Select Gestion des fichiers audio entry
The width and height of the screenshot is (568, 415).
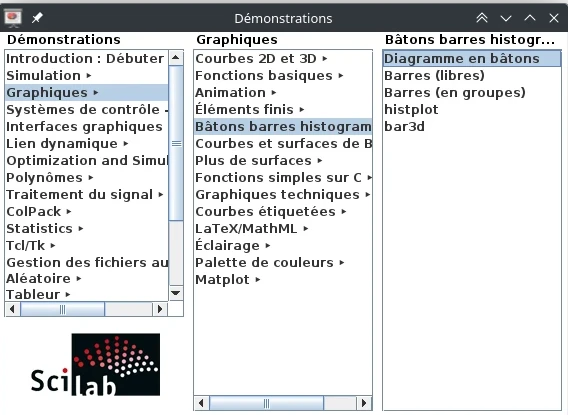[x=87, y=263]
